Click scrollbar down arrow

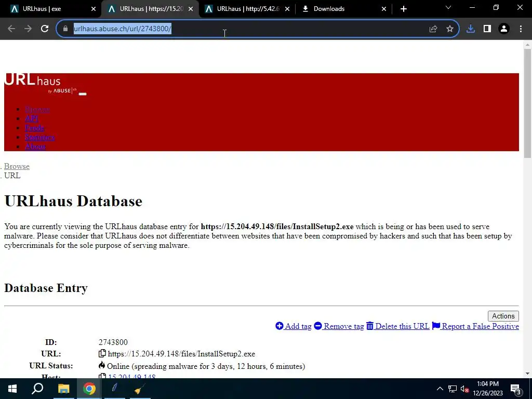click(x=528, y=374)
